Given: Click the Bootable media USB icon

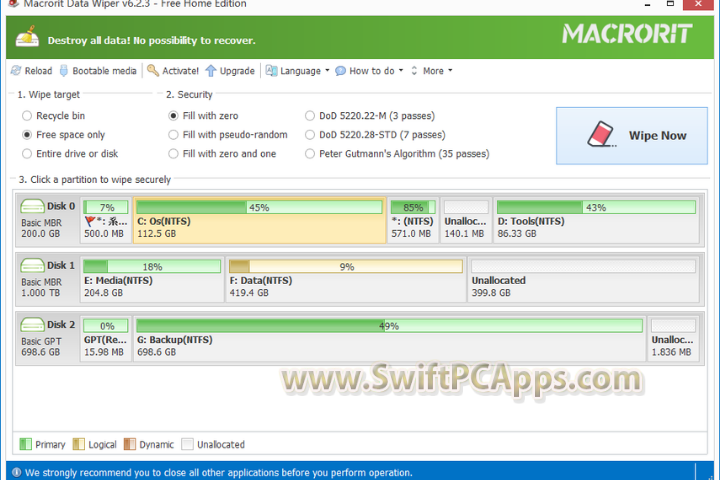Looking at the screenshot, I should (x=64, y=71).
